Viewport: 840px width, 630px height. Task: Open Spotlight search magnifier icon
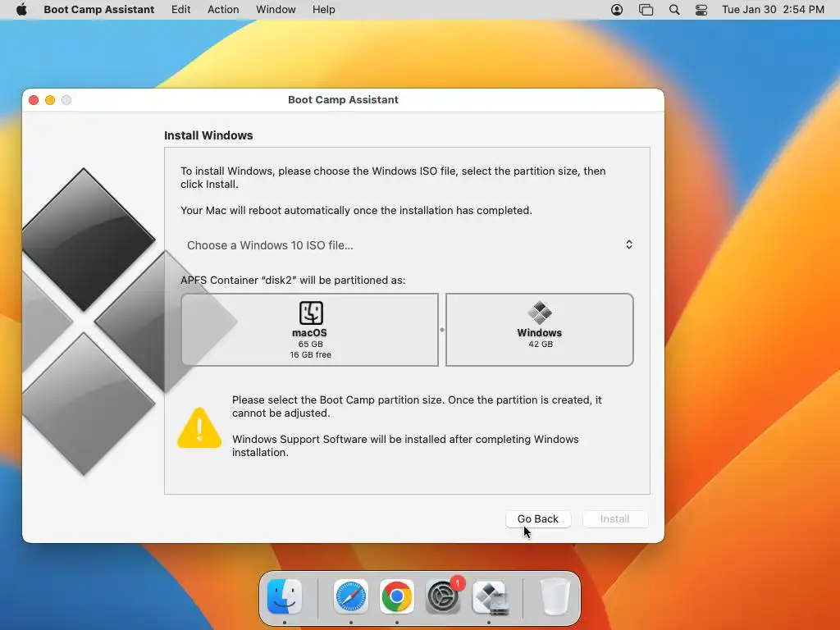coord(674,10)
